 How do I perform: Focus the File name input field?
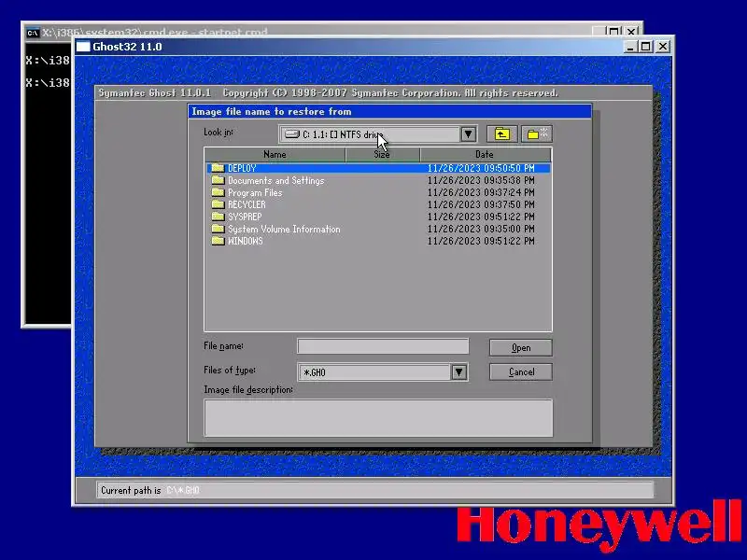[383, 346]
